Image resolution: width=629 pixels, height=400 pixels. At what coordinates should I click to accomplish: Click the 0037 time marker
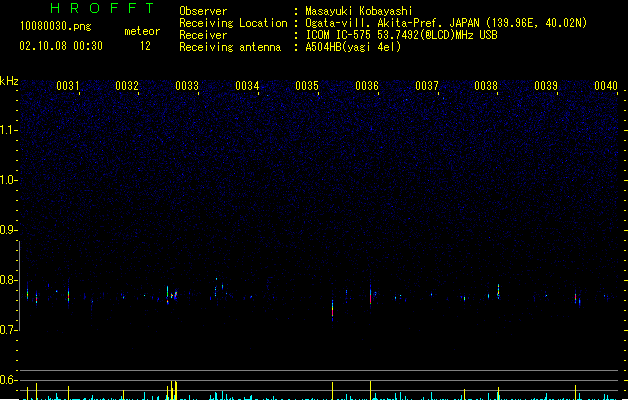pos(426,85)
